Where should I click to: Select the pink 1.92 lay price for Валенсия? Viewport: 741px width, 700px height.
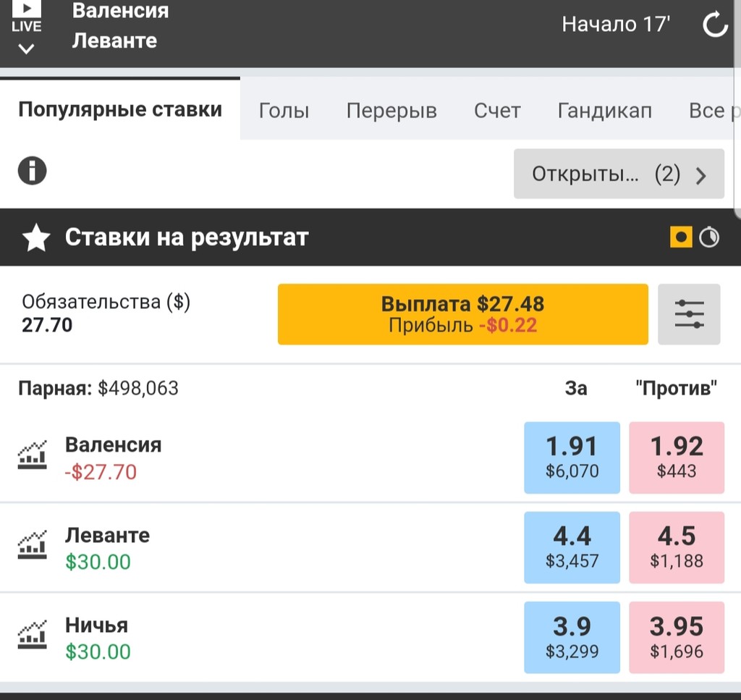(x=677, y=457)
